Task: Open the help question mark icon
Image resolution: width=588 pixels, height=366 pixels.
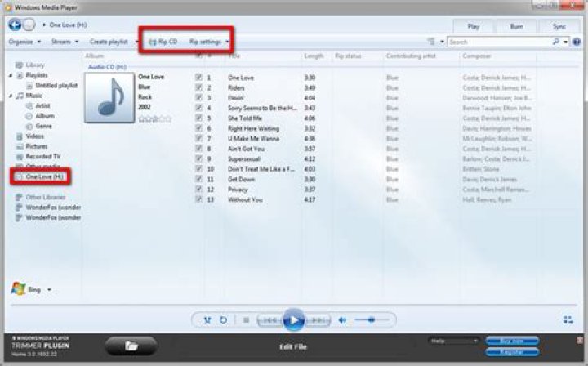Action: coord(577,42)
